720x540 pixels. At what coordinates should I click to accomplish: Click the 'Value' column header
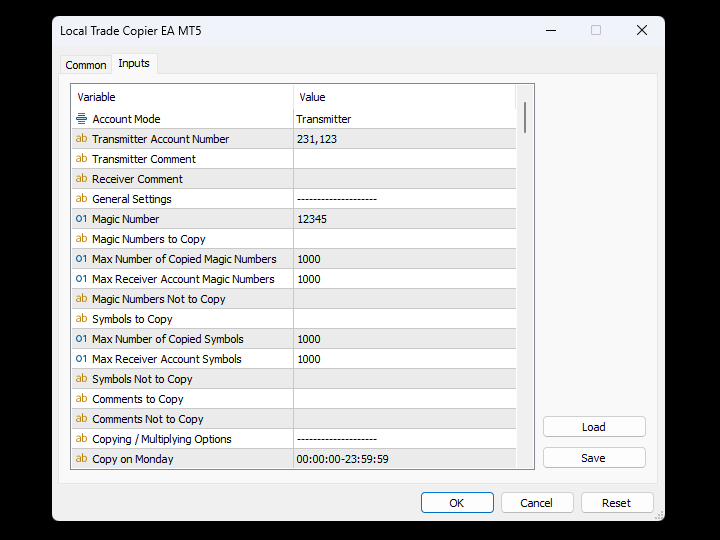pyautogui.click(x=405, y=97)
